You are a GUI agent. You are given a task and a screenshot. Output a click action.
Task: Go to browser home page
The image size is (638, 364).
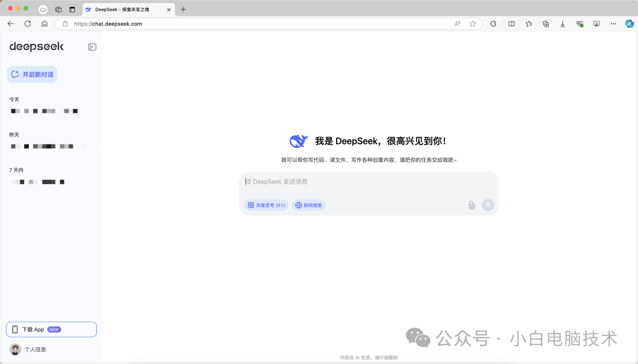[44, 24]
